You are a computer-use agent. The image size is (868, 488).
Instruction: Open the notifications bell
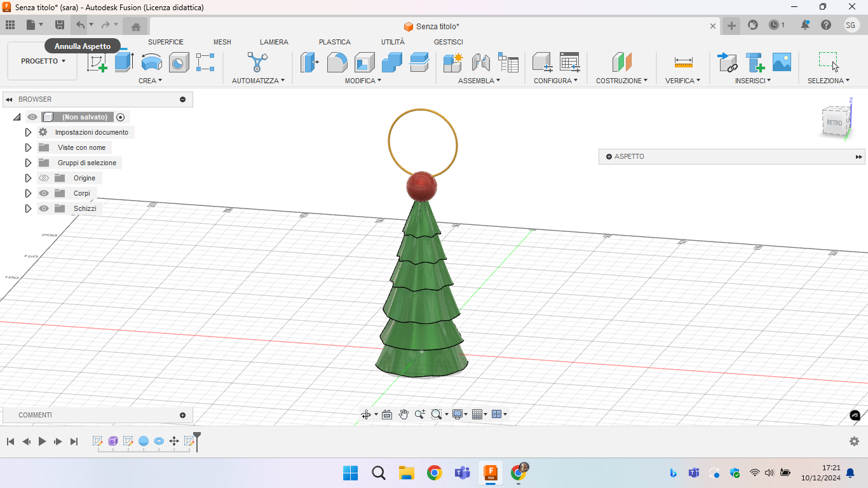(x=805, y=25)
